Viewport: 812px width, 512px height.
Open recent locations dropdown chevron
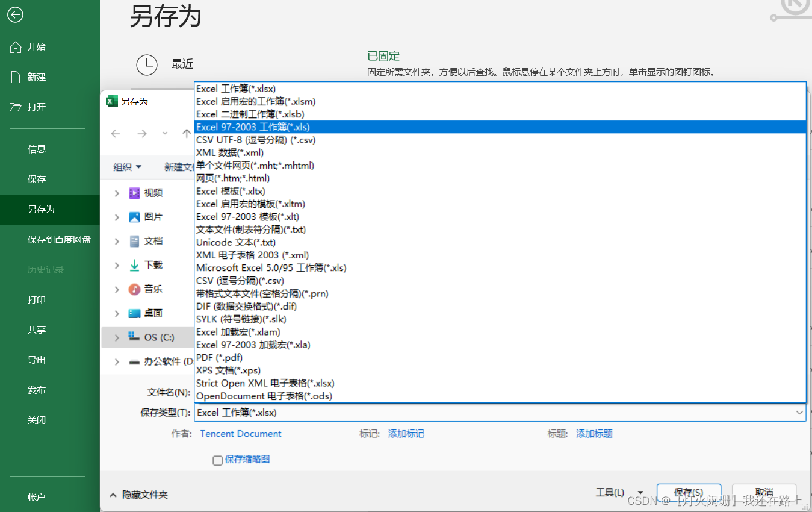click(x=165, y=134)
